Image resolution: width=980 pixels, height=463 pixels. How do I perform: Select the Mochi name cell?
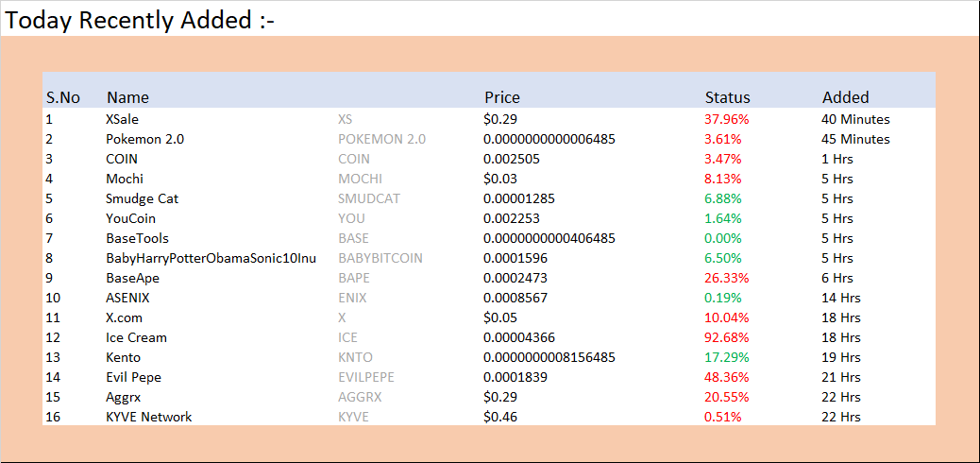coord(125,179)
